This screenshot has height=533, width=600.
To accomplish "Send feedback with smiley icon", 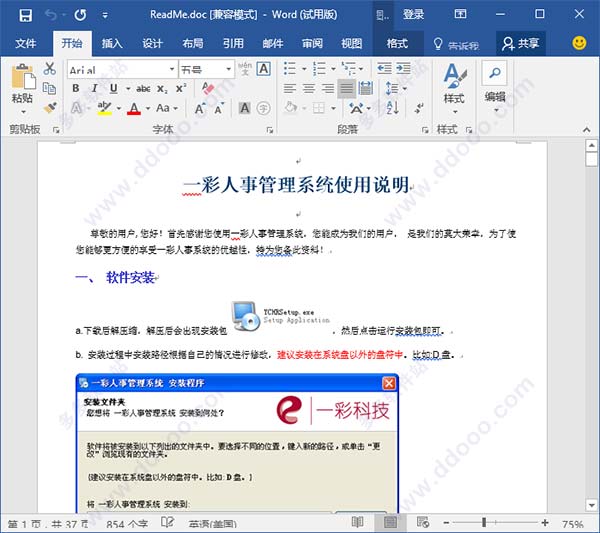I will [x=579, y=43].
